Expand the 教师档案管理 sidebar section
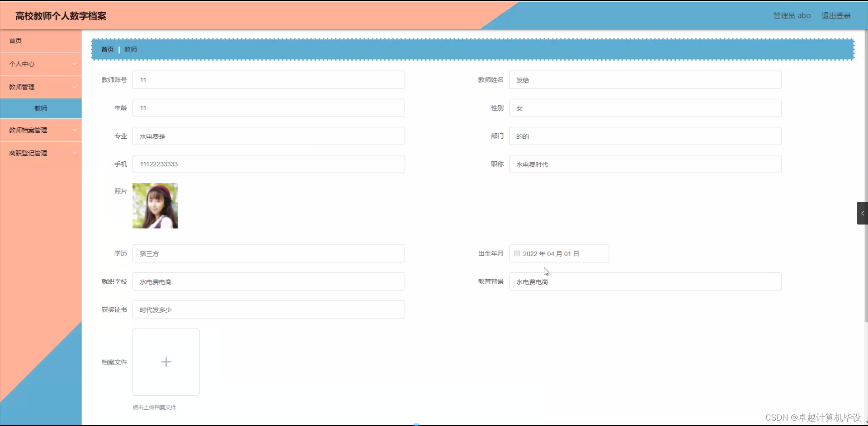This screenshot has width=868, height=426. pos(41,130)
